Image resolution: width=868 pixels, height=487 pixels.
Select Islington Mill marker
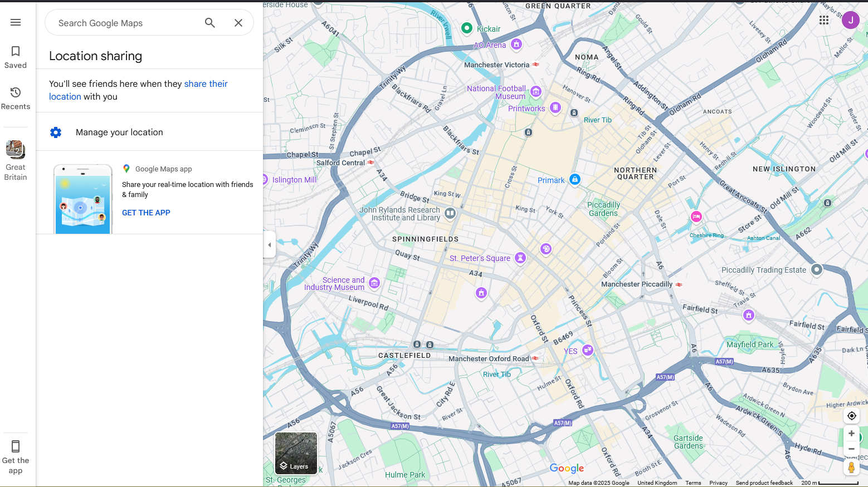pos(266,179)
